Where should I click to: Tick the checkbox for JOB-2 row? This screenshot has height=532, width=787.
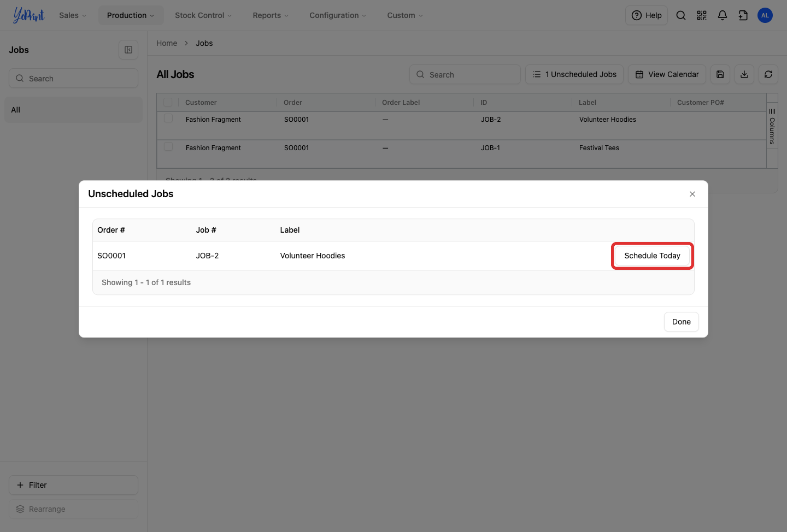pyautogui.click(x=168, y=119)
